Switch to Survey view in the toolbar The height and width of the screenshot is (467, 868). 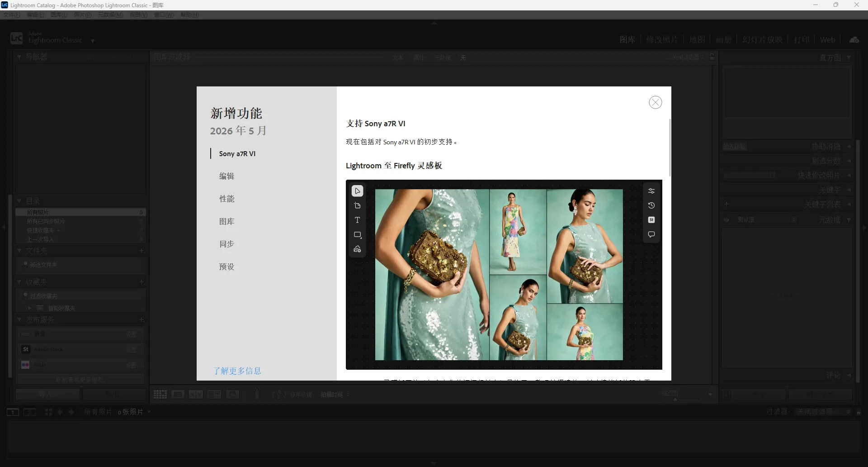coord(214,395)
